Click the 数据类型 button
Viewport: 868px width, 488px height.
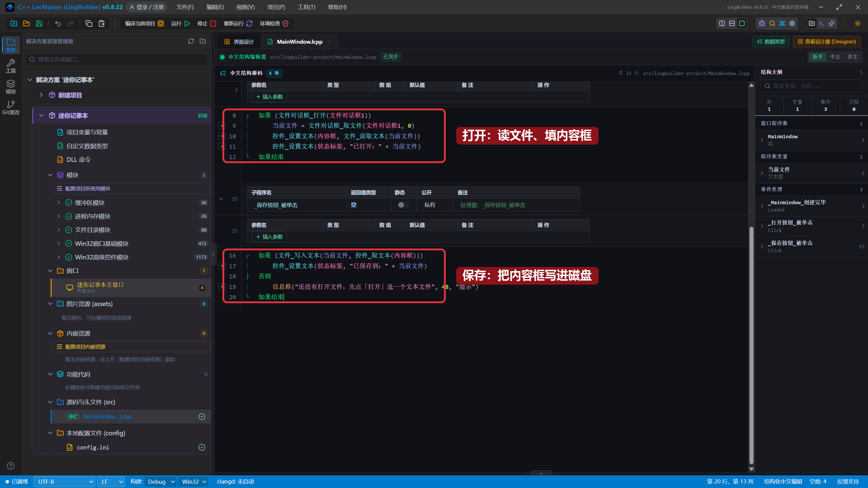[x=771, y=42]
